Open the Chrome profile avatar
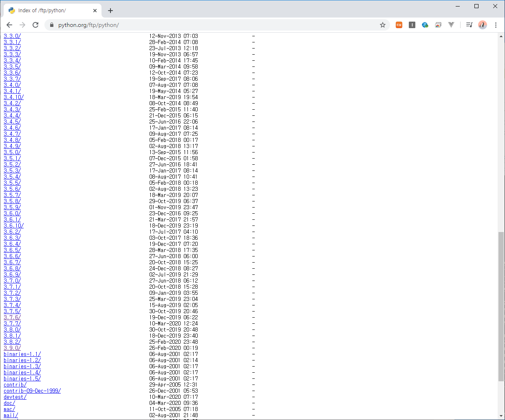Image resolution: width=505 pixels, height=420 pixels. tap(483, 25)
